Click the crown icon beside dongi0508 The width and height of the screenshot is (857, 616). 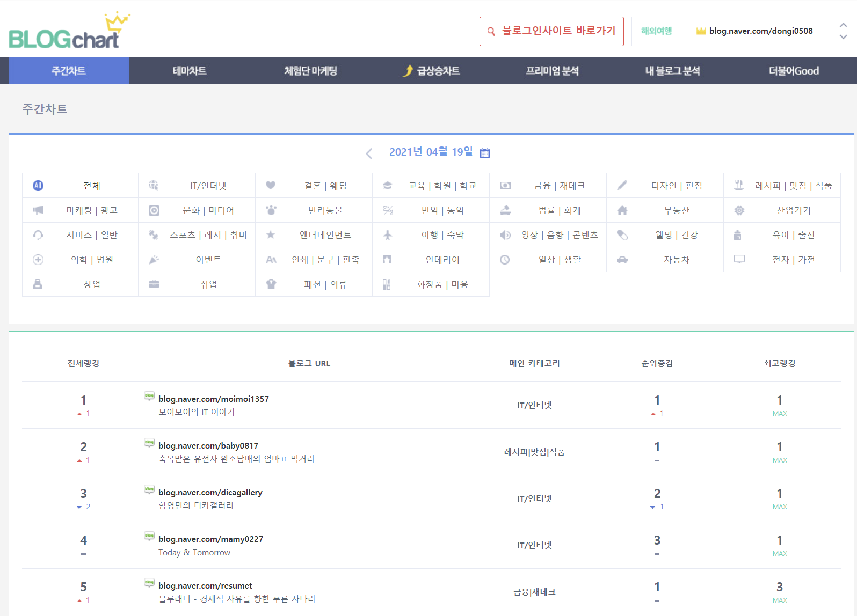pyautogui.click(x=701, y=31)
